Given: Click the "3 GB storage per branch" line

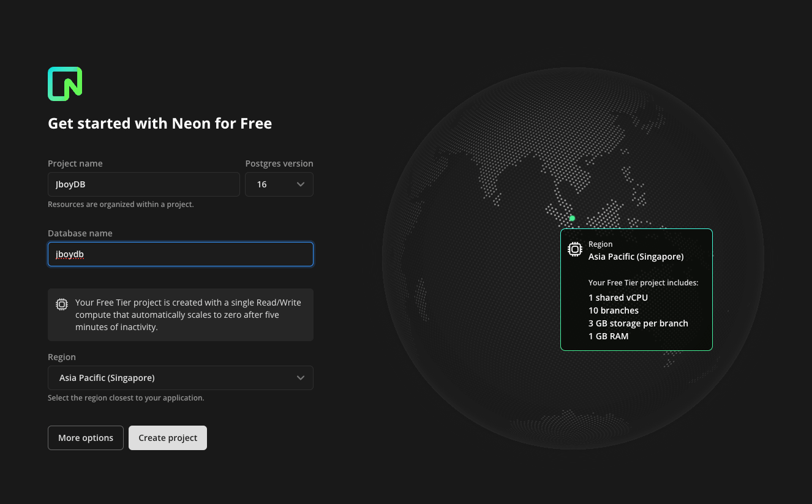Looking at the screenshot, I should coord(638,323).
